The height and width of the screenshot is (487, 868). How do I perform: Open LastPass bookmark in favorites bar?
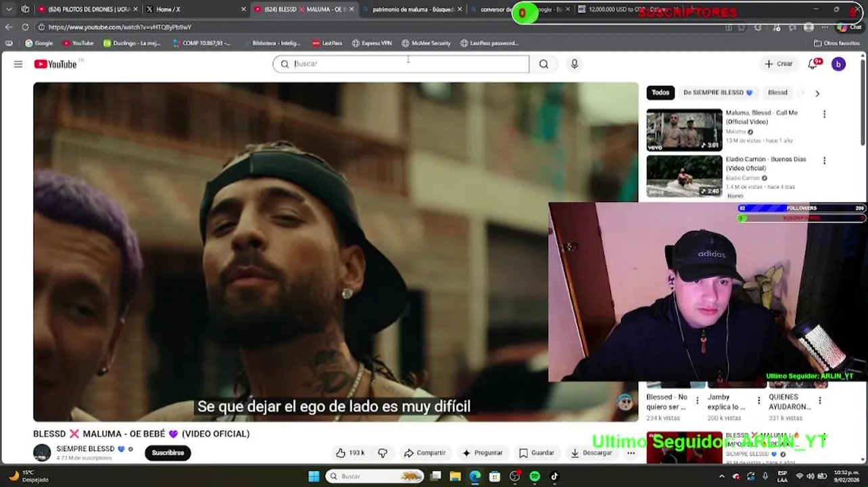pyautogui.click(x=327, y=43)
